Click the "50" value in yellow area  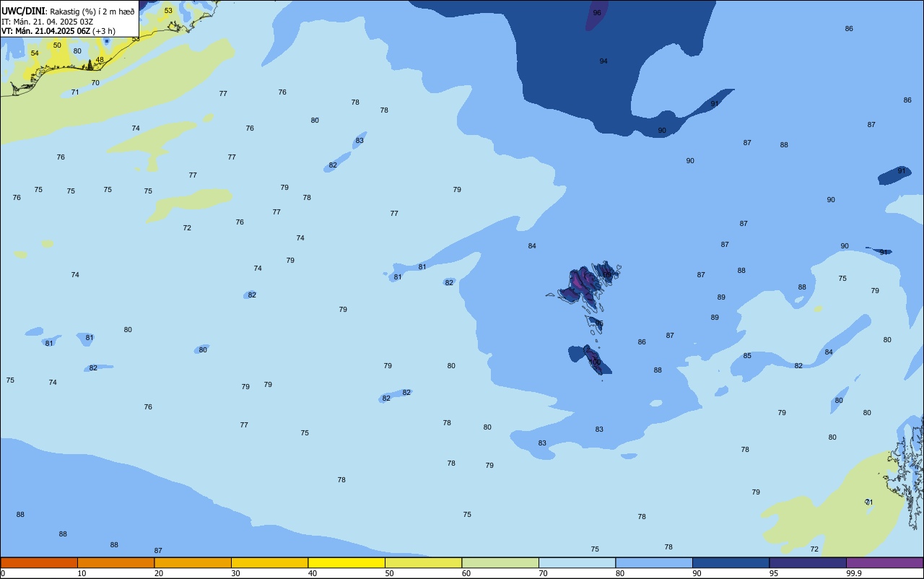(x=57, y=45)
